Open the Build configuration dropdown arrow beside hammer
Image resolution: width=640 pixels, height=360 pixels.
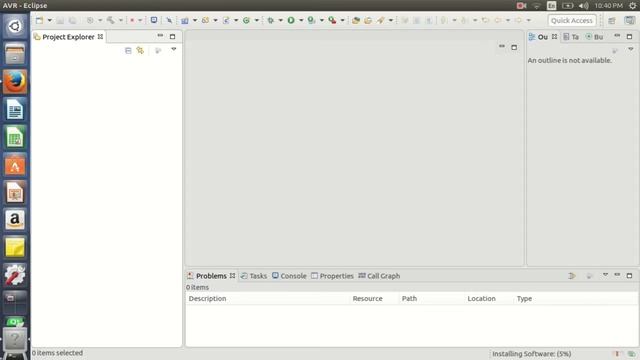[x=120, y=20]
